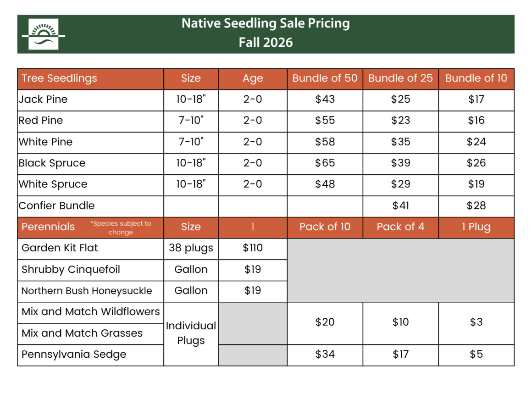
Task: Select the Pack of 10 header cell
Action: (325, 227)
